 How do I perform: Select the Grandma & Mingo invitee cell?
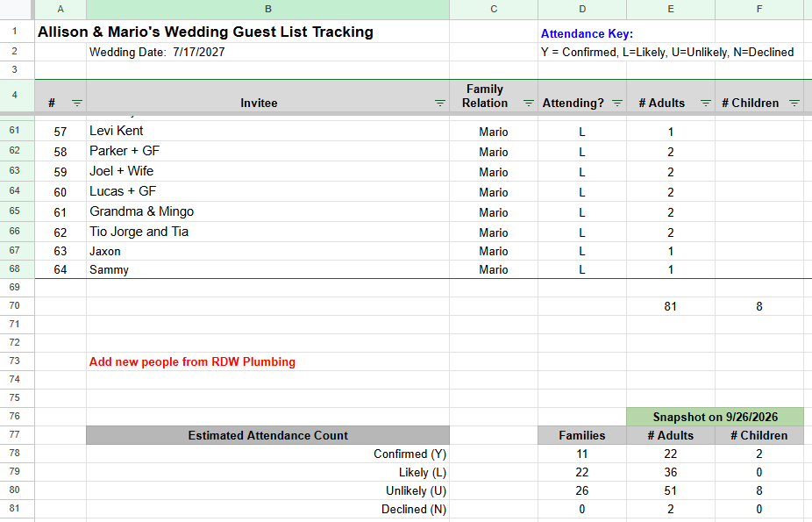(267, 211)
